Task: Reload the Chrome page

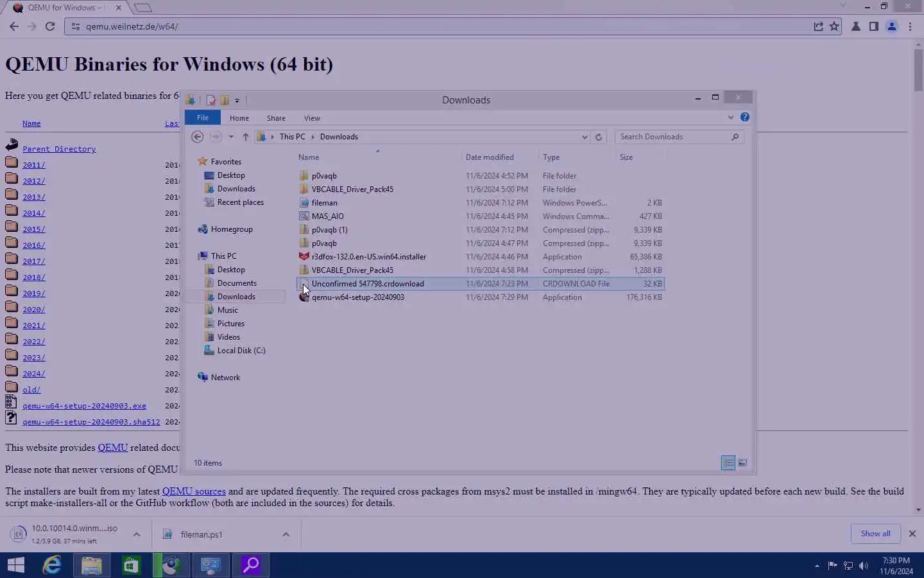Action: click(50, 26)
